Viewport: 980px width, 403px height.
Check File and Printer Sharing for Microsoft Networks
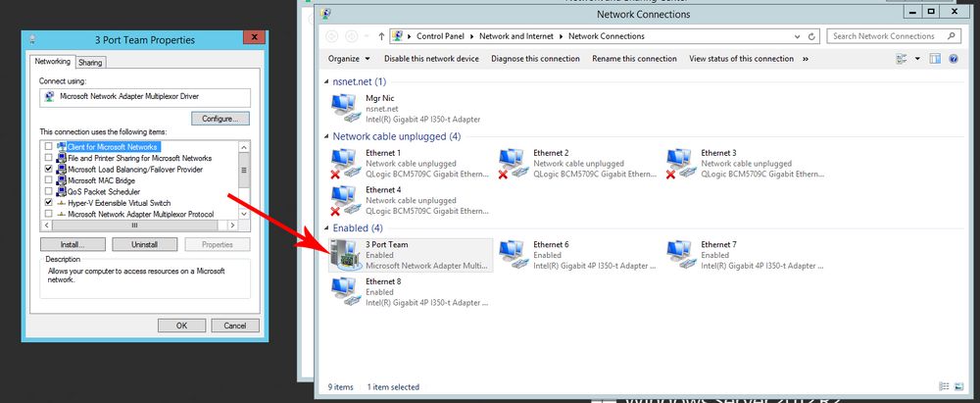(49, 158)
